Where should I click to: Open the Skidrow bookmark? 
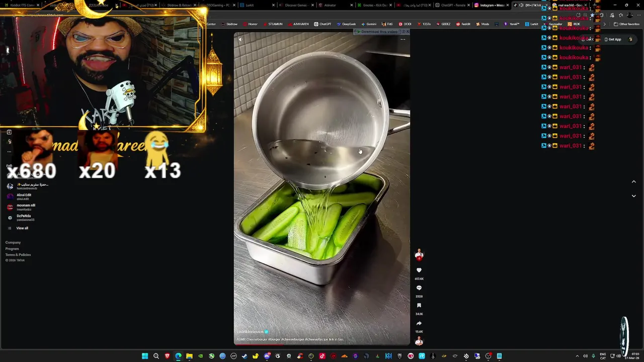pos(229,24)
